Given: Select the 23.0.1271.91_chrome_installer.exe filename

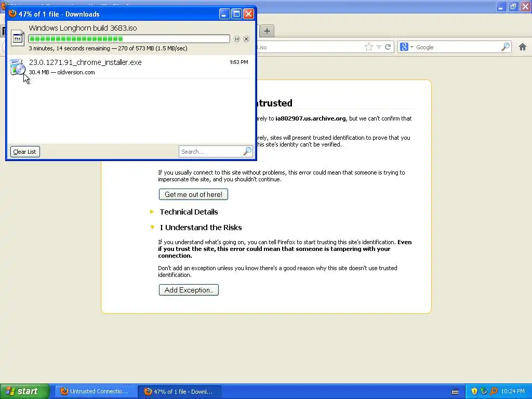Looking at the screenshot, I should pyautogui.click(x=85, y=62).
